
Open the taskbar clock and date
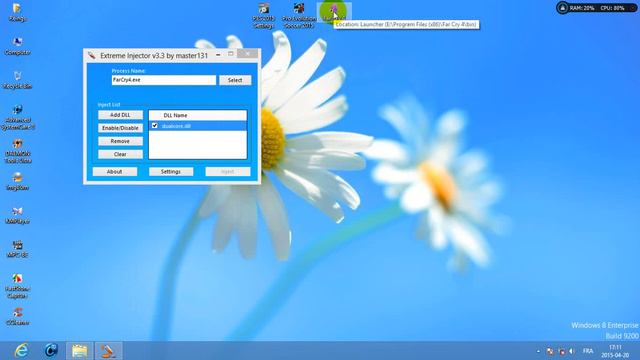(x=614, y=351)
